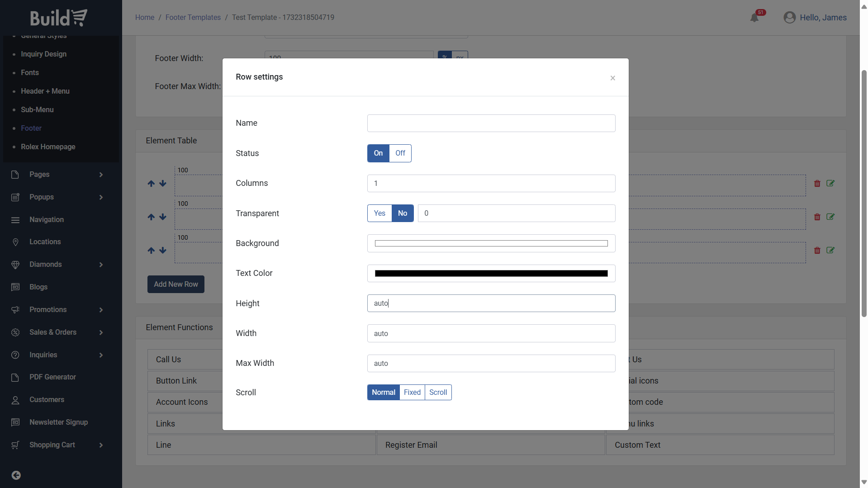Image resolution: width=868 pixels, height=488 pixels.
Task: Open the Text Color black swatch picker
Action: tap(491, 274)
